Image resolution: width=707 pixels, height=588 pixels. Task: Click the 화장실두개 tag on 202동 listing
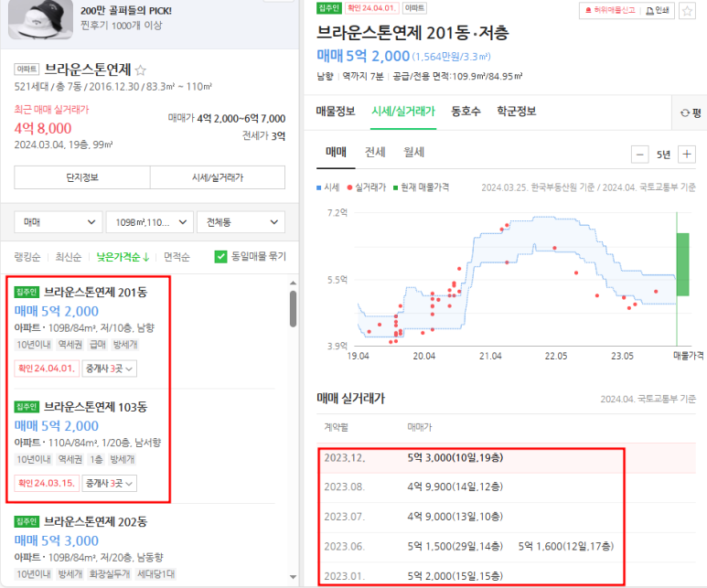tap(109, 574)
